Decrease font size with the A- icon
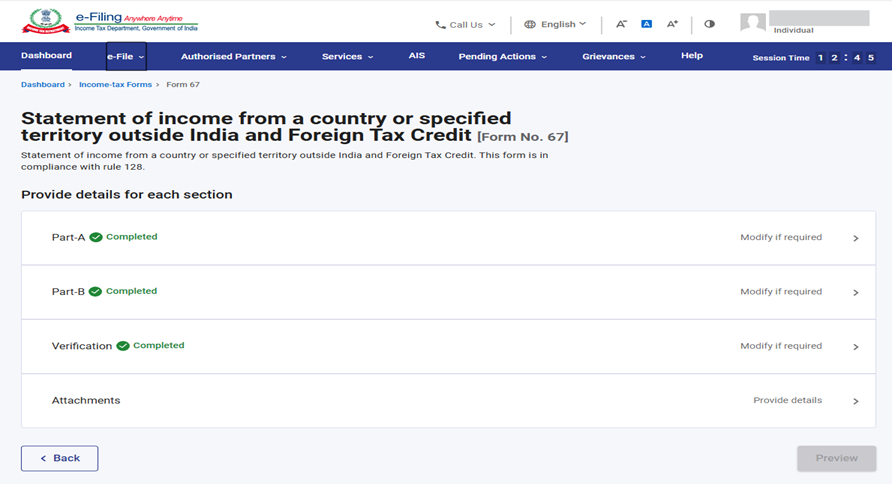Image resolution: width=892 pixels, height=484 pixels. click(621, 24)
